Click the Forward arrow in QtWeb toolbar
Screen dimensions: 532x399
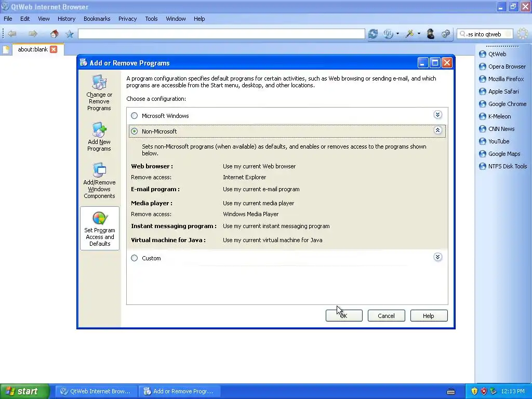[33, 34]
